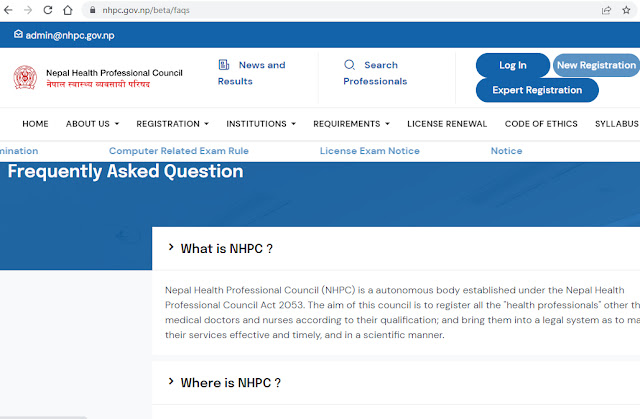Open LICENSE RENEWAL menu item
The image size is (640, 419).
tap(447, 124)
